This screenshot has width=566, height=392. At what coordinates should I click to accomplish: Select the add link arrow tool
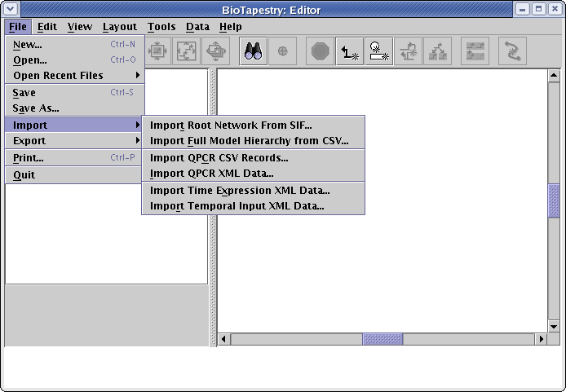pos(350,51)
